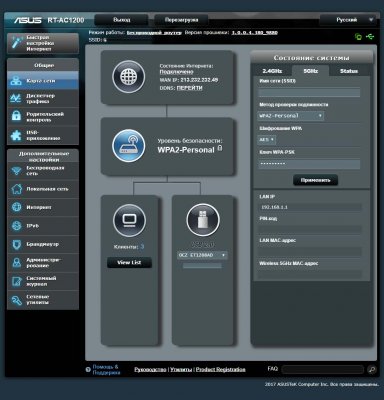Click the Advanced Settings section header

(x=43, y=156)
